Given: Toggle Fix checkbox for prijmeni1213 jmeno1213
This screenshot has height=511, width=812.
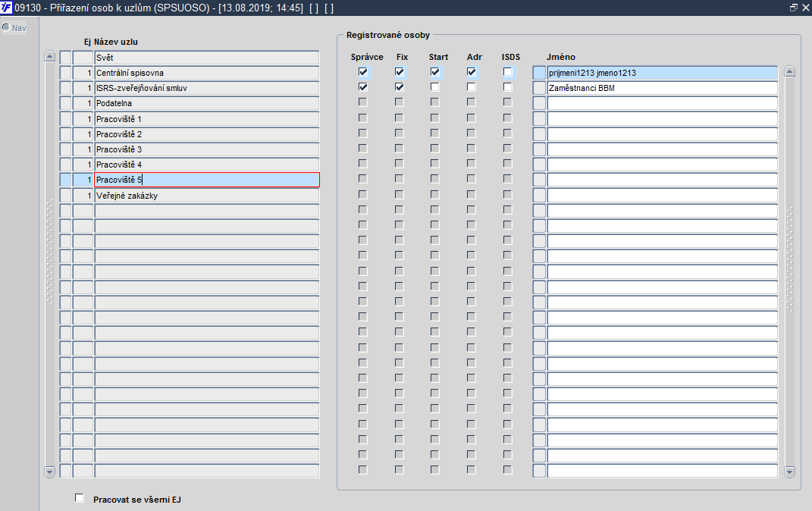Looking at the screenshot, I should click(400, 72).
